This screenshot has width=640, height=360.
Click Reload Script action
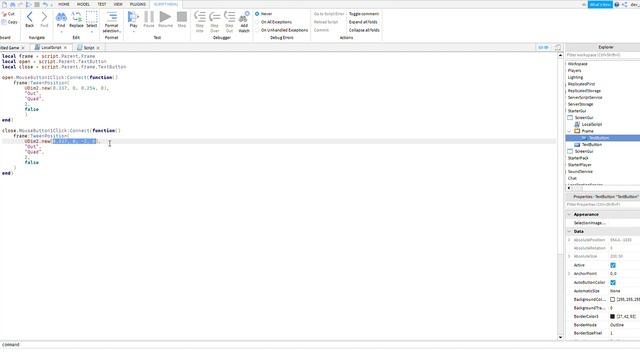point(326,22)
